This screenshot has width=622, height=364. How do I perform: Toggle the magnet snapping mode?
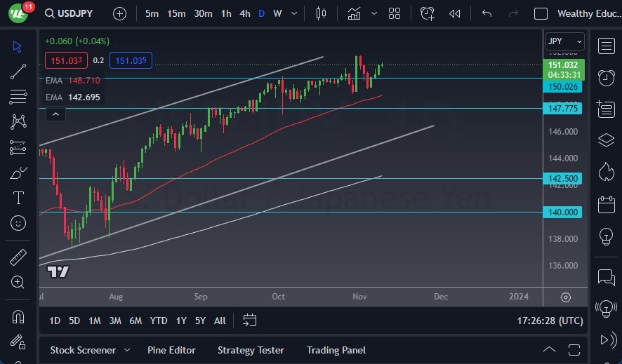click(18, 316)
